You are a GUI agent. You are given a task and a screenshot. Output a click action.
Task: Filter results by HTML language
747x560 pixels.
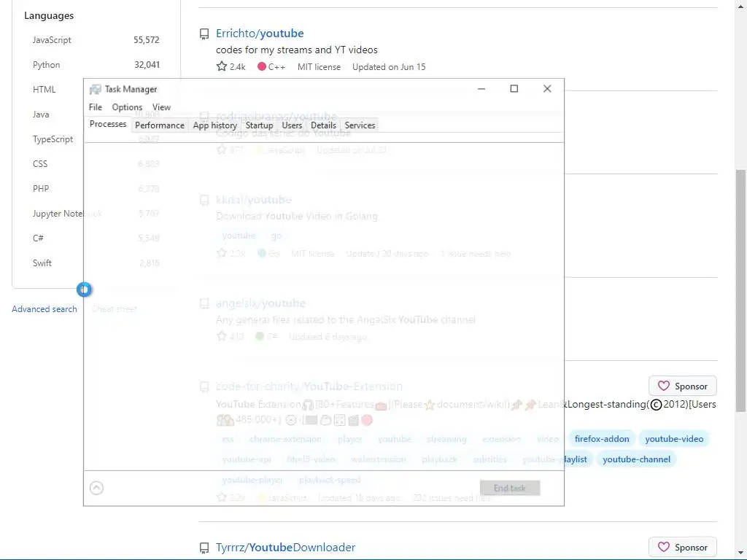pos(44,90)
